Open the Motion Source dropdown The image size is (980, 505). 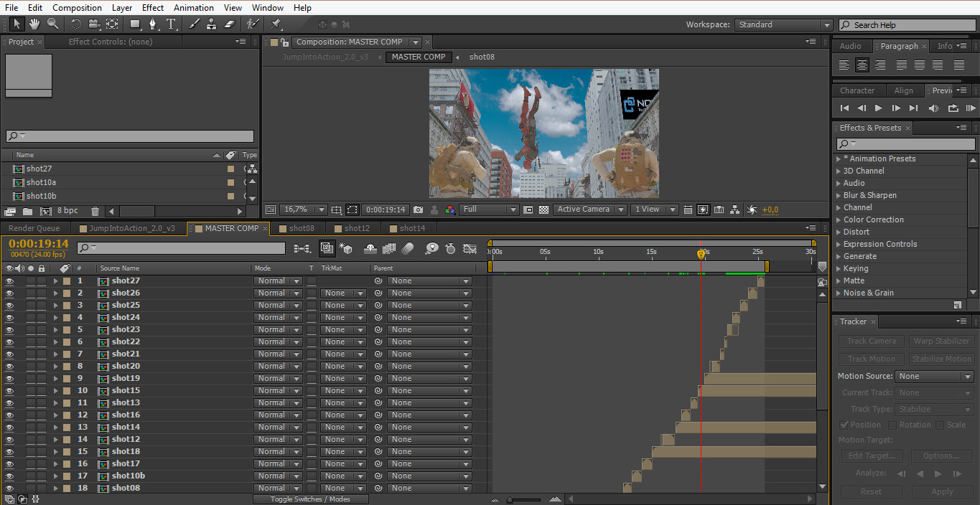coord(934,377)
